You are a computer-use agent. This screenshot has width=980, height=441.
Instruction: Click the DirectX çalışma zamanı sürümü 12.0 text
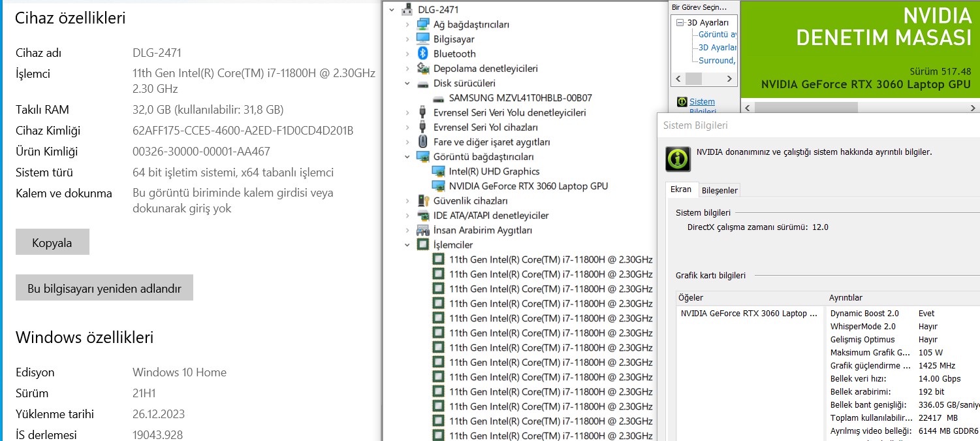[x=757, y=227]
